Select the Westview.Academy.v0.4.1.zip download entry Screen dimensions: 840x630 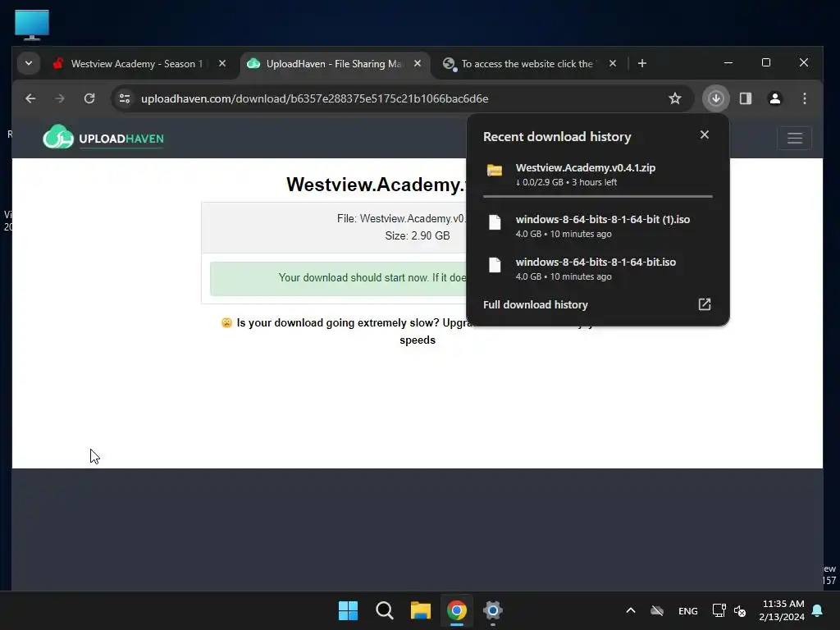coord(598,175)
